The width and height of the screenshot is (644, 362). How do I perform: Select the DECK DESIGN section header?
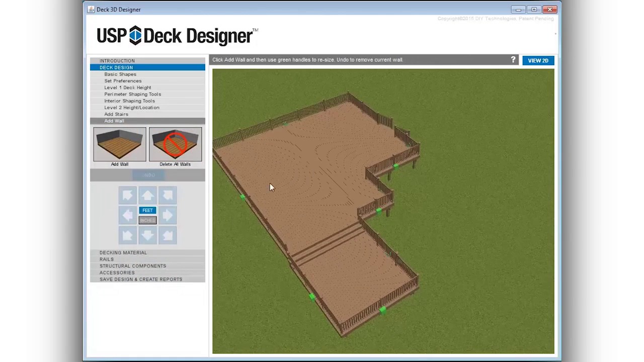[147, 67]
